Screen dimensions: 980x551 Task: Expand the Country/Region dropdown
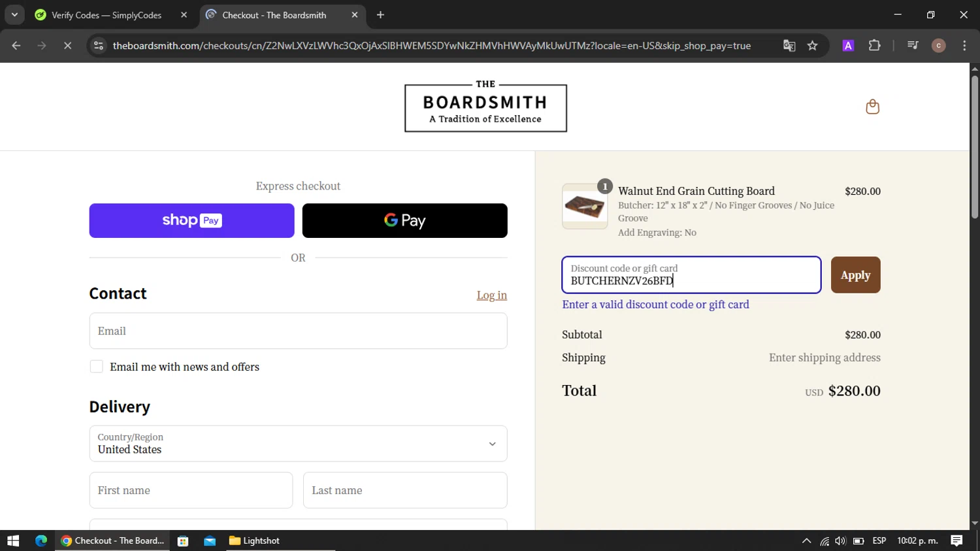[x=298, y=444]
